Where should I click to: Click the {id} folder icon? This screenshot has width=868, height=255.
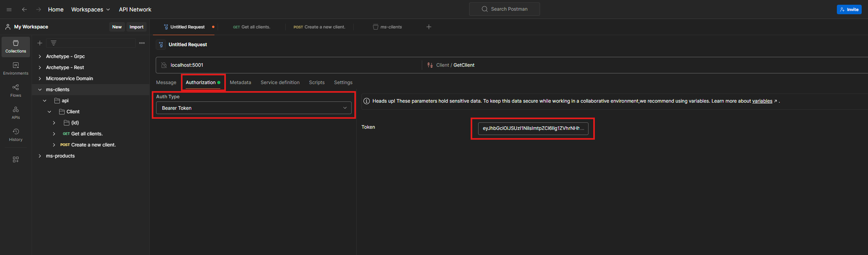66,123
